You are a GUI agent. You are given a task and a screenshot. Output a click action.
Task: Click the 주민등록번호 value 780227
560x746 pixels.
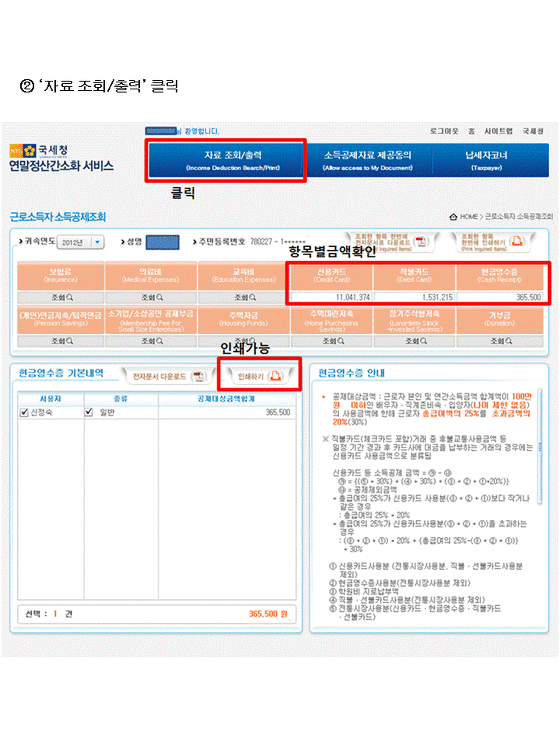coord(261,242)
